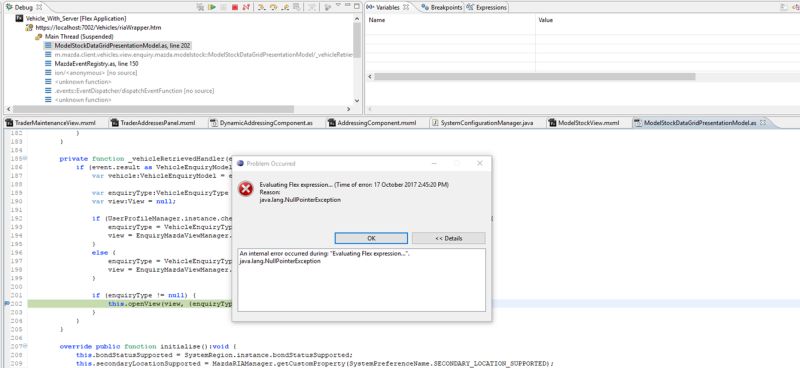This screenshot has height=368, width=800.
Task: Click Debug view horizontal scrollbar right arrow
Action: pyautogui.click(x=348, y=109)
